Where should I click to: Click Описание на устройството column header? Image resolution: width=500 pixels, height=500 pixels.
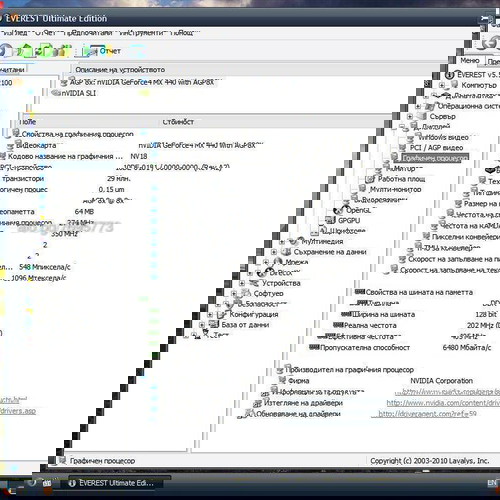(120, 70)
